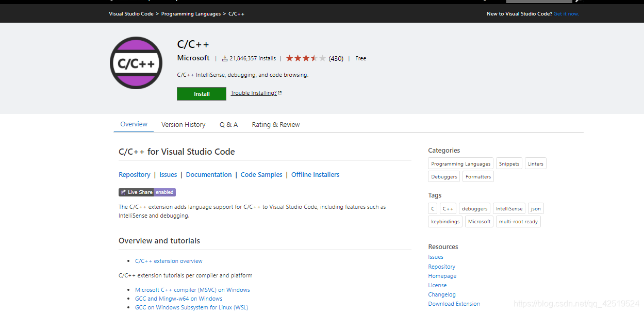Click the C/C++ breadcrumb item
Viewport: 644px width, 313px height.
tap(236, 14)
